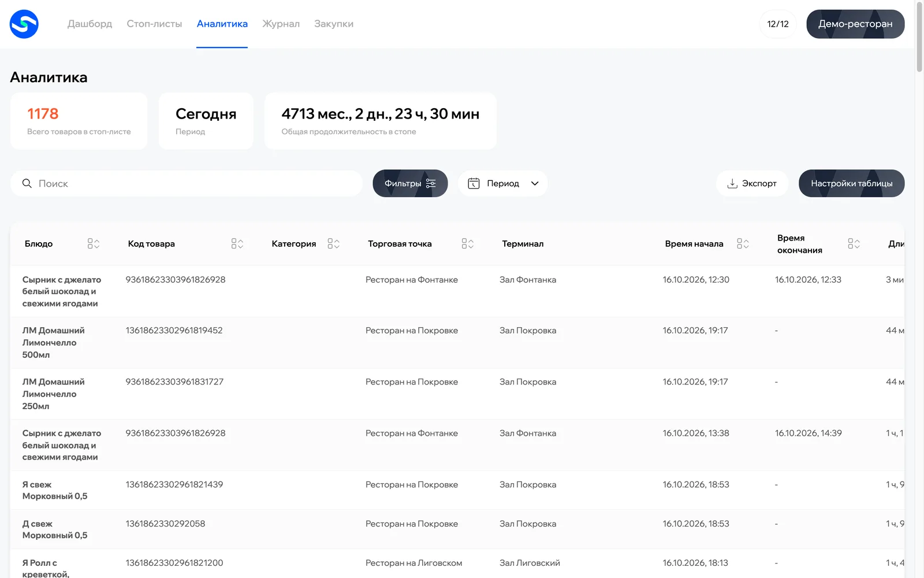Click start time 16.10.2026, 13:38
The width and height of the screenshot is (924, 578).
pyautogui.click(x=696, y=433)
